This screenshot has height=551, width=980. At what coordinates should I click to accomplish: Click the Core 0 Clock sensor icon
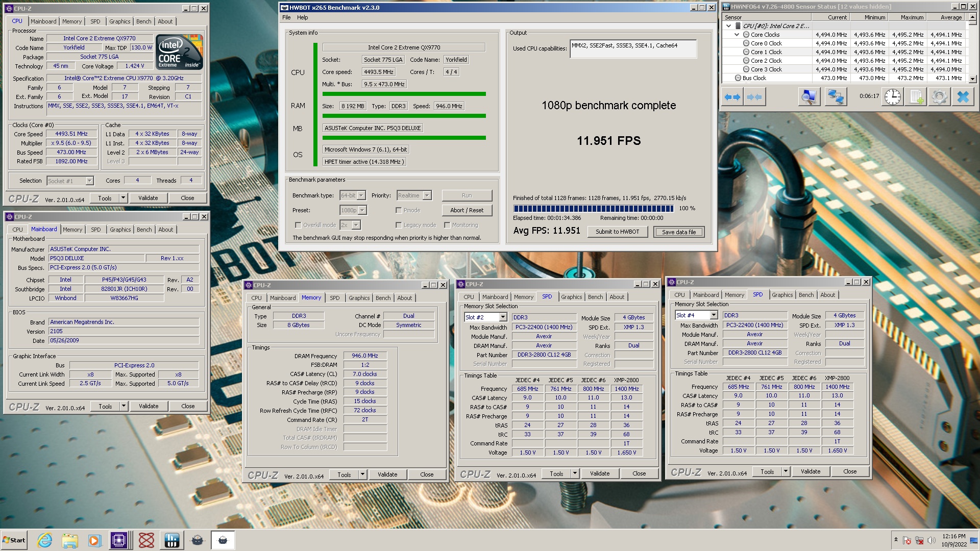pyautogui.click(x=746, y=43)
